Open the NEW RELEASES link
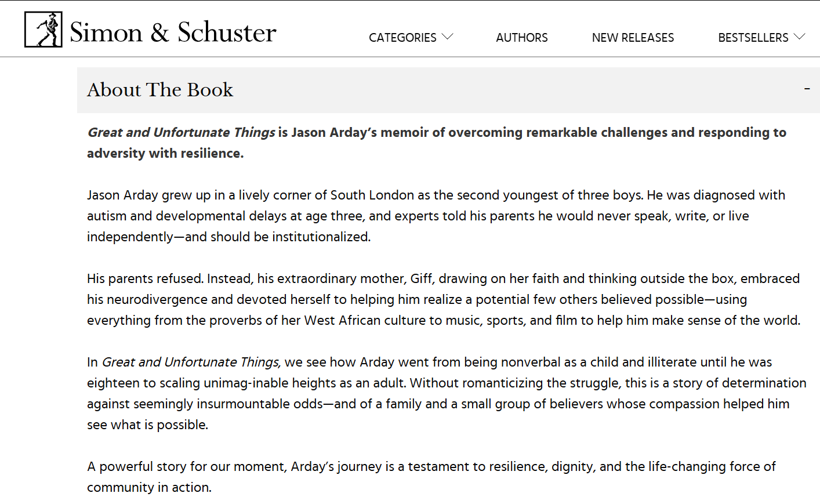 633,38
